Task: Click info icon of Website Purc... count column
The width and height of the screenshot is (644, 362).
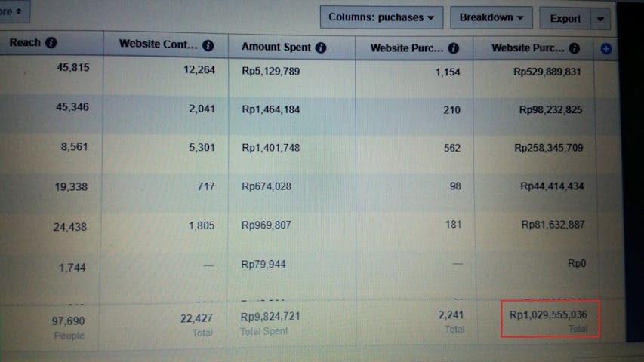Action: pyautogui.click(x=453, y=48)
